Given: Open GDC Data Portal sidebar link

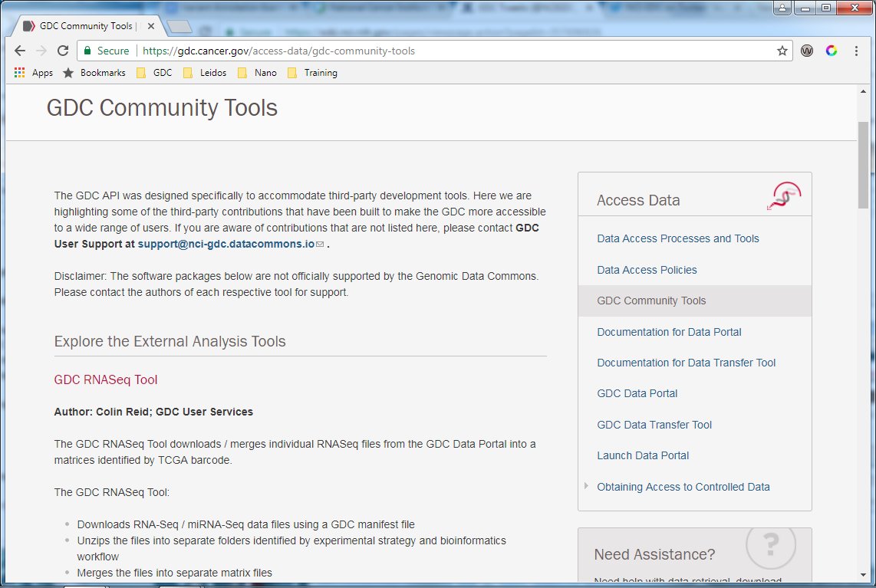Looking at the screenshot, I should coord(637,393).
